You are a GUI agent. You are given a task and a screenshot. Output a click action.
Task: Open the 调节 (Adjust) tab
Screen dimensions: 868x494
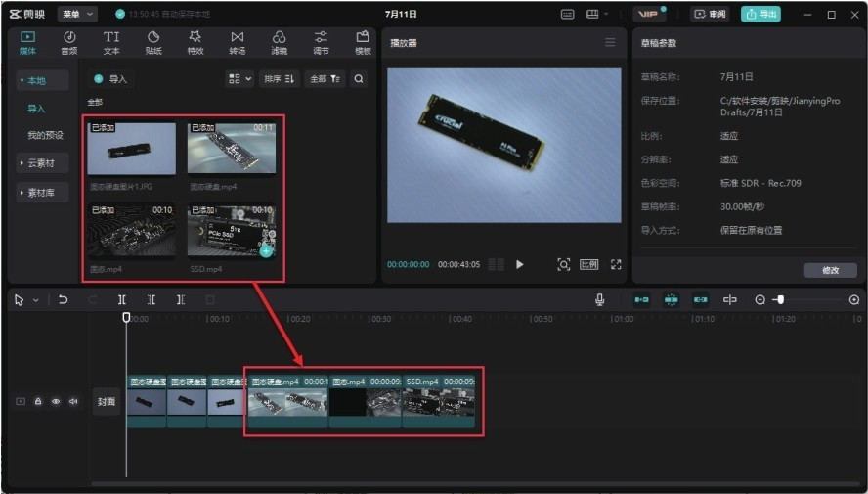(321, 43)
